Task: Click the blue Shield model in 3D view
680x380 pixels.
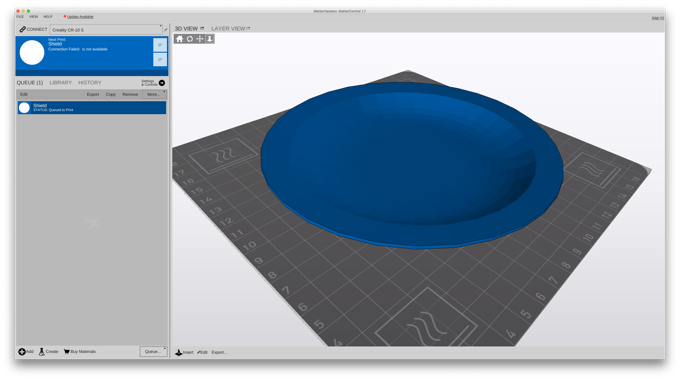Action: (412, 165)
